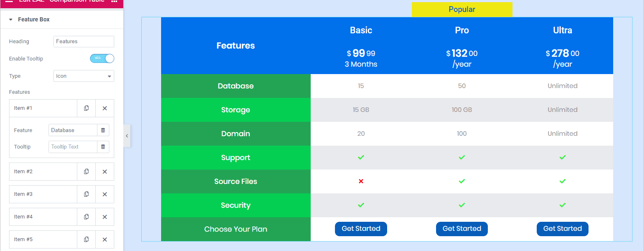Remove Item #5 feature

105,239
